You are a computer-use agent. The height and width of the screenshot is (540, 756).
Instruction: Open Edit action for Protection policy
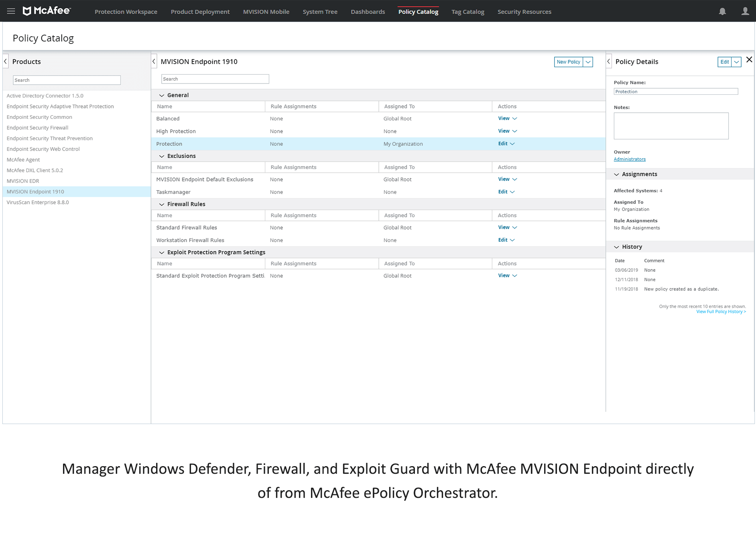(506, 143)
